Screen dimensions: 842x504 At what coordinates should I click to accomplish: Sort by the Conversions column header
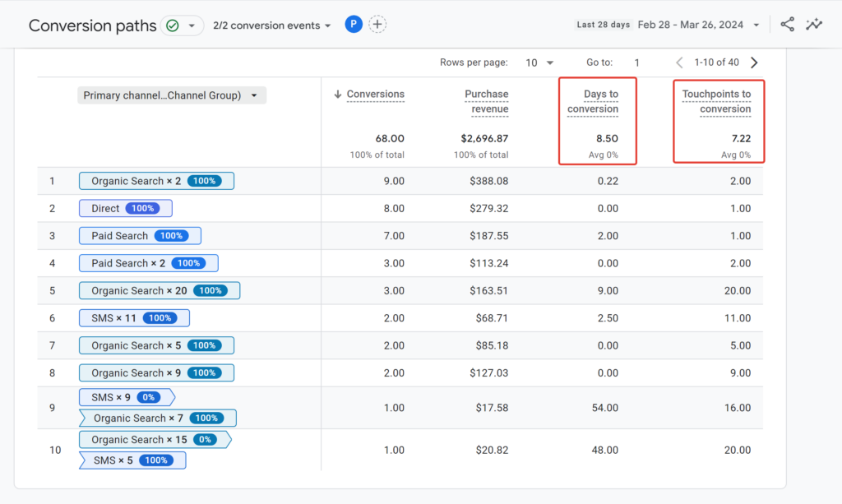pos(375,95)
